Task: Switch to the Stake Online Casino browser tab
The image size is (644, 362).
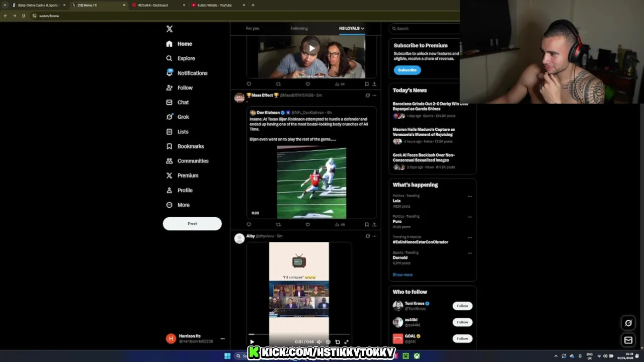Action: click(38, 5)
